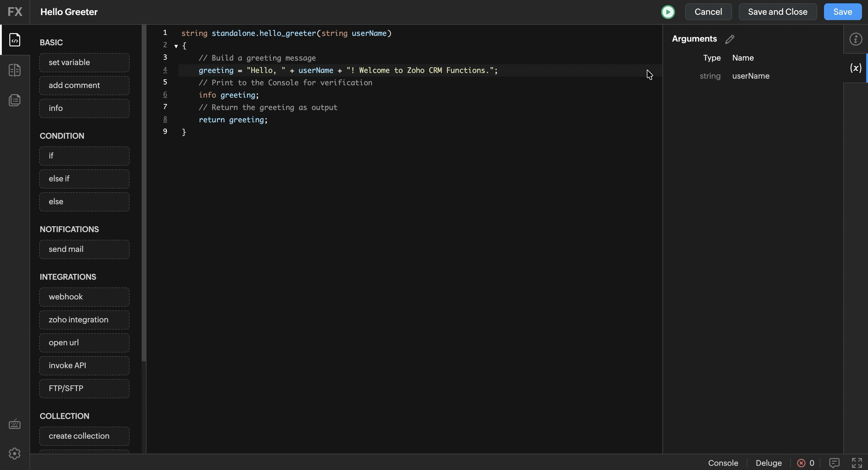868x470 pixels.
Task: Select the invoke API snippet
Action: click(84, 365)
